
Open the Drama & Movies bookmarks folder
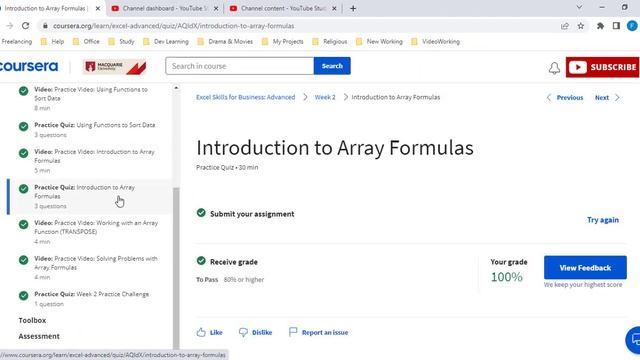[225, 42]
